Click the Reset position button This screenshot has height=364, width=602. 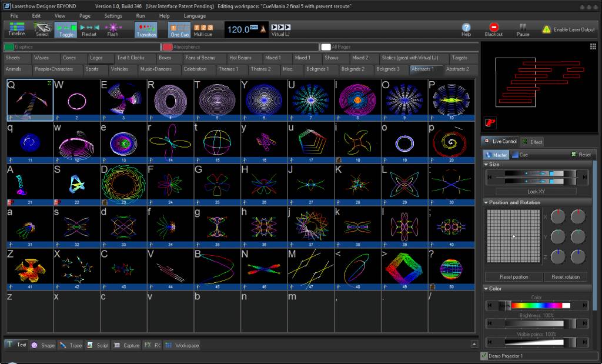[514, 277]
